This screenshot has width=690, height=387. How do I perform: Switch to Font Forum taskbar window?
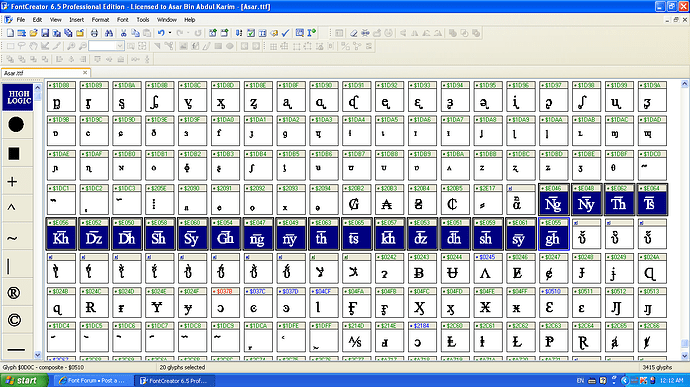tap(92, 380)
